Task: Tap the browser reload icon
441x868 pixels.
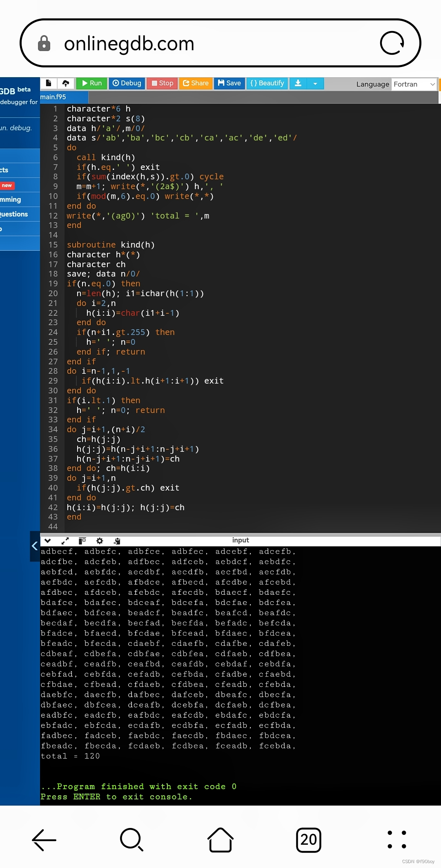Action: [x=392, y=43]
